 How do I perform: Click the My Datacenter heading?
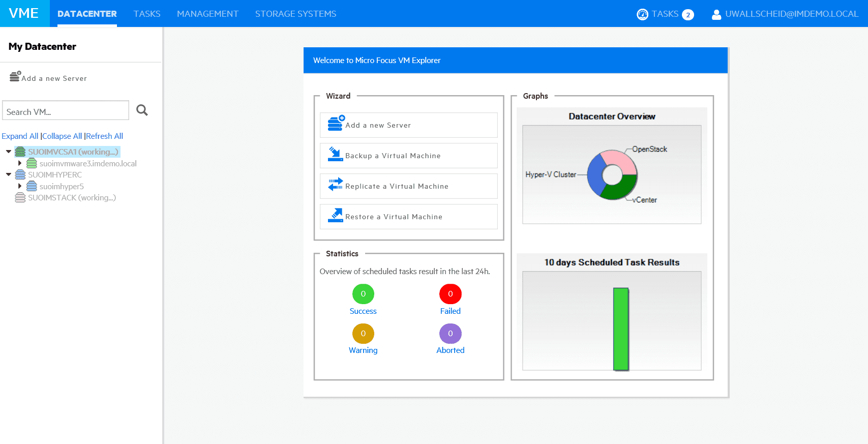pyautogui.click(x=42, y=46)
